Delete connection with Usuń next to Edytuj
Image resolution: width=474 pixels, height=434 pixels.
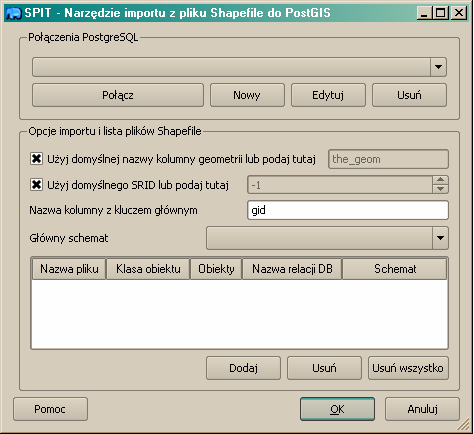(409, 95)
